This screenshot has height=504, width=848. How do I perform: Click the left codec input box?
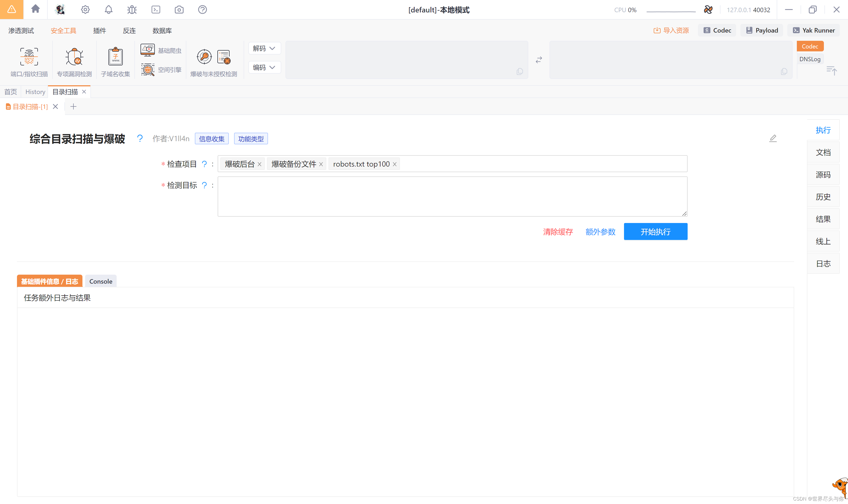pyautogui.click(x=407, y=60)
